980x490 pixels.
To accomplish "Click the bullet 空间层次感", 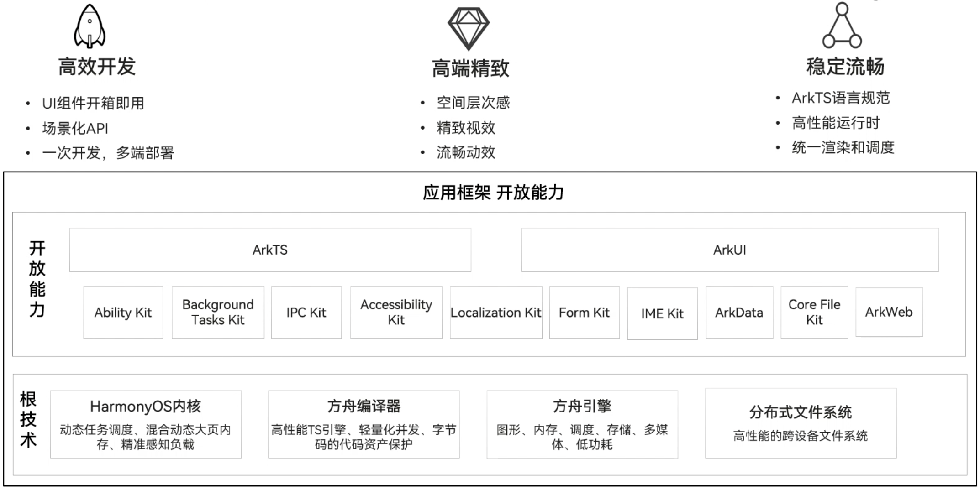I will click(x=473, y=103).
